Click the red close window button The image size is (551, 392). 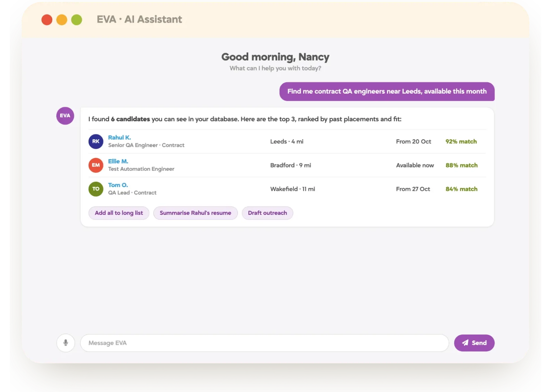coord(47,20)
